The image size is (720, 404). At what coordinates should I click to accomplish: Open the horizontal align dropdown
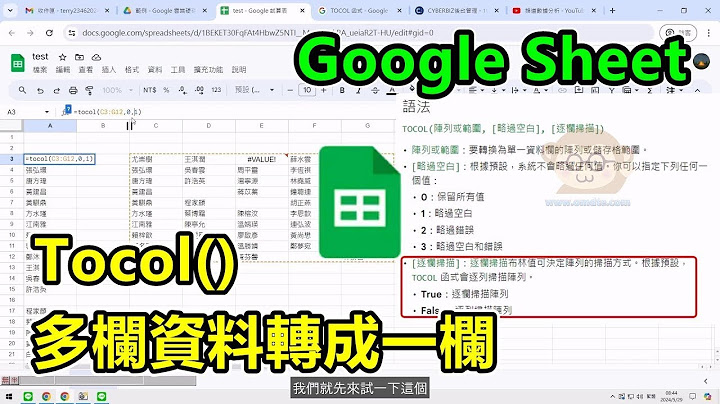click(x=476, y=90)
